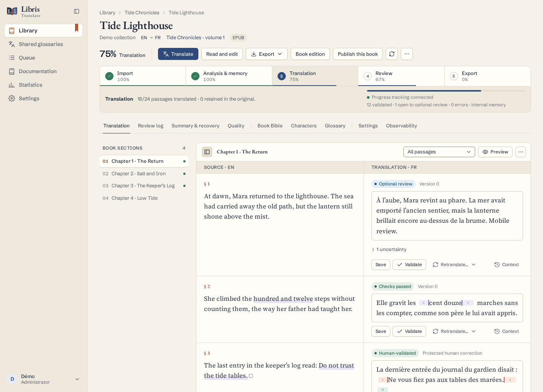543x392 pixels.
Task: Open the more actions ellipsis next to refresh
Action: [x=407, y=54]
